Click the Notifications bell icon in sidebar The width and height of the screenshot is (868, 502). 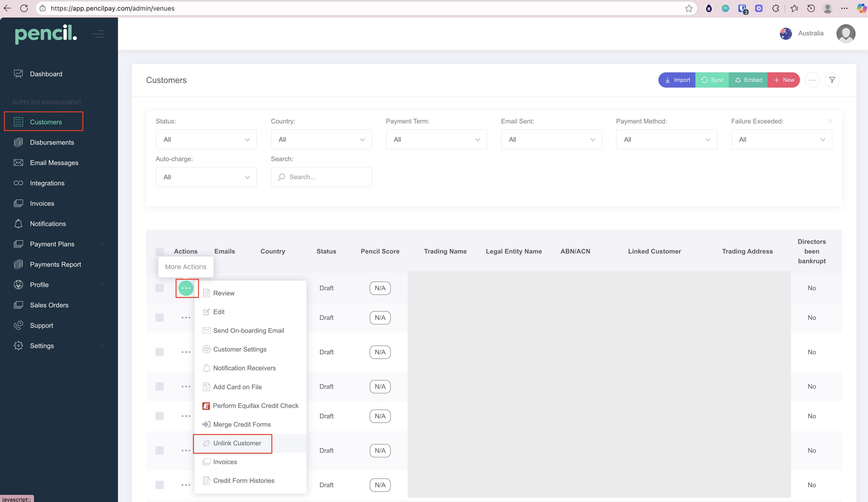click(18, 224)
